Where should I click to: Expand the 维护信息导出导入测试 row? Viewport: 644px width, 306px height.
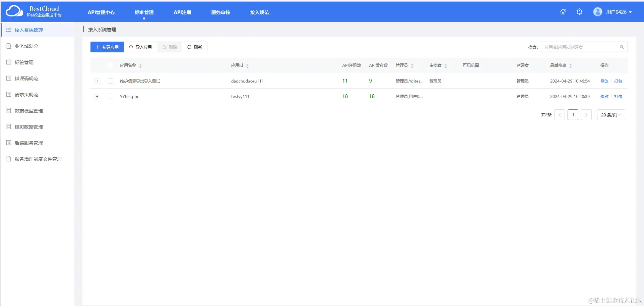97,81
